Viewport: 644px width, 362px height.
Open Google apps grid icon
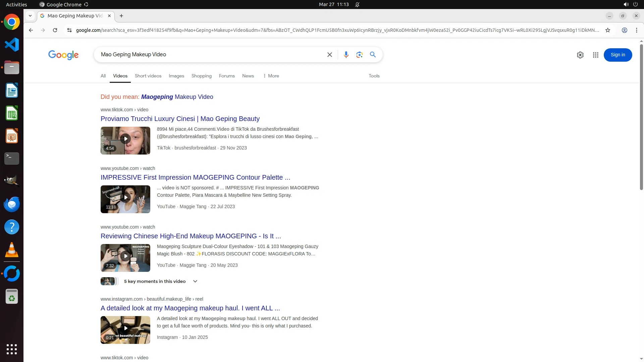point(595,55)
